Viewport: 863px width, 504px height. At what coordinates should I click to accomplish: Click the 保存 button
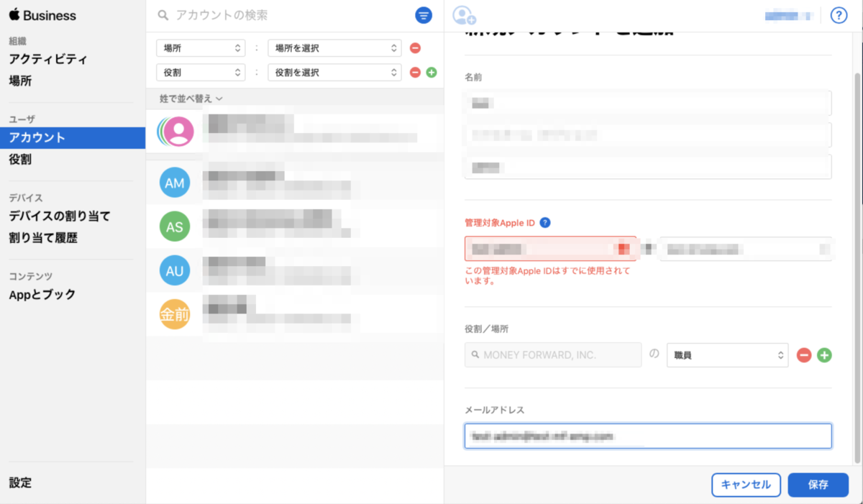click(x=818, y=485)
